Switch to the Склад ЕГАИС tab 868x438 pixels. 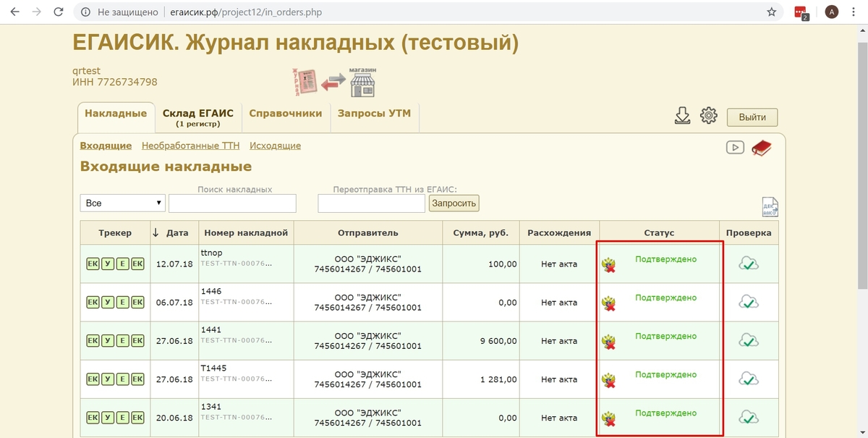[x=198, y=117]
